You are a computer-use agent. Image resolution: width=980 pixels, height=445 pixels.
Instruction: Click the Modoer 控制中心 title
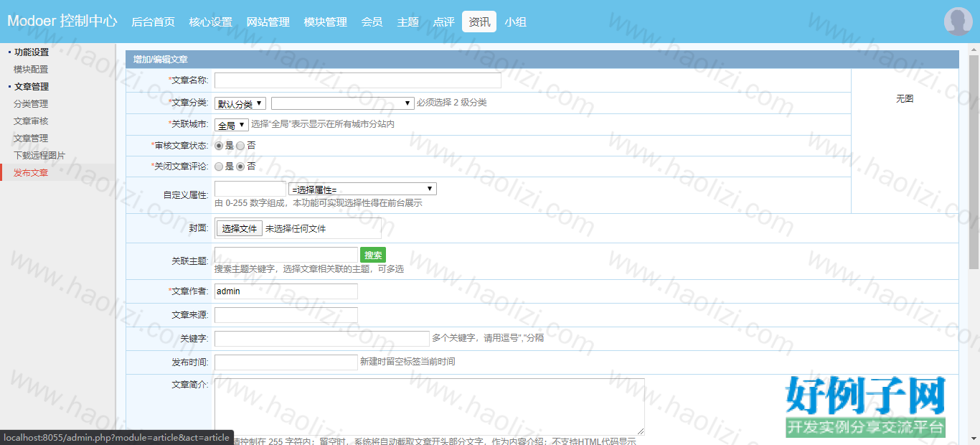(x=62, y=21)
